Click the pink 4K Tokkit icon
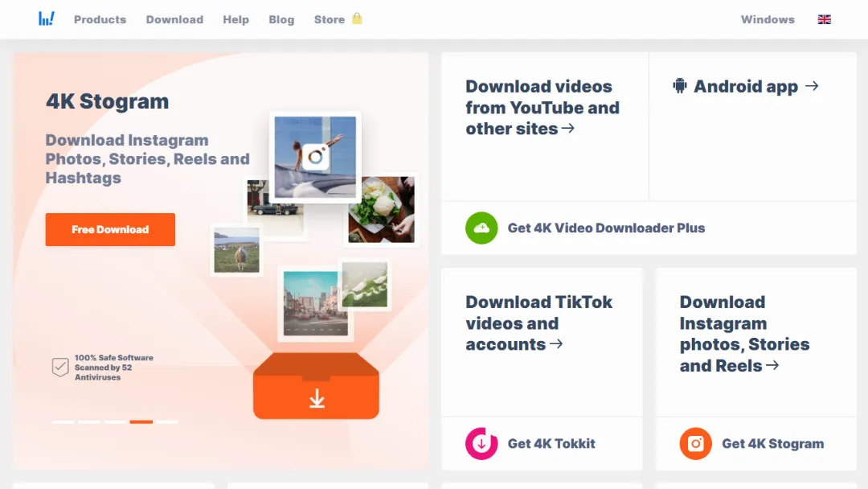 (481, 444)
